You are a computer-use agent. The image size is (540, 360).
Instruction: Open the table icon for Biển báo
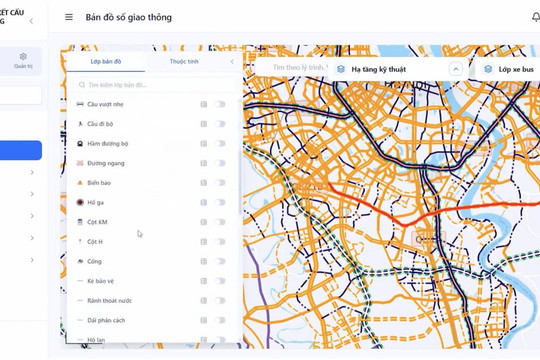point(204,183)
